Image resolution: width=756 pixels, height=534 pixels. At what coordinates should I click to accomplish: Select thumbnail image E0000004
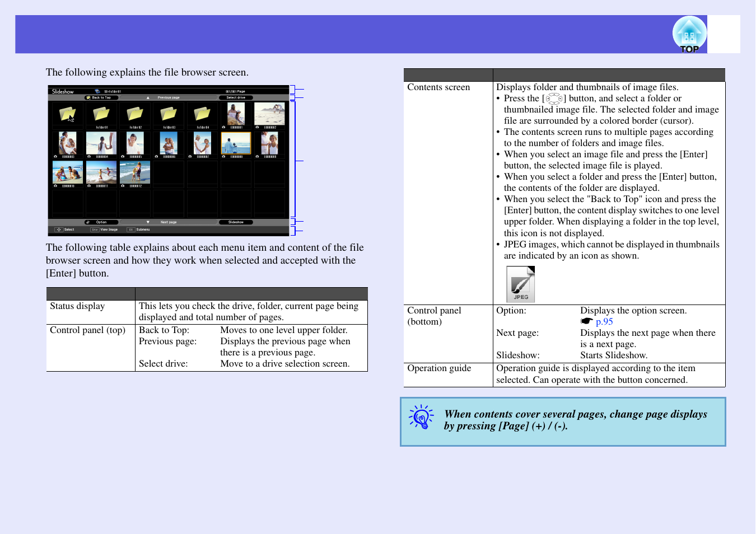pyautogui.click(x=101, y=143)
